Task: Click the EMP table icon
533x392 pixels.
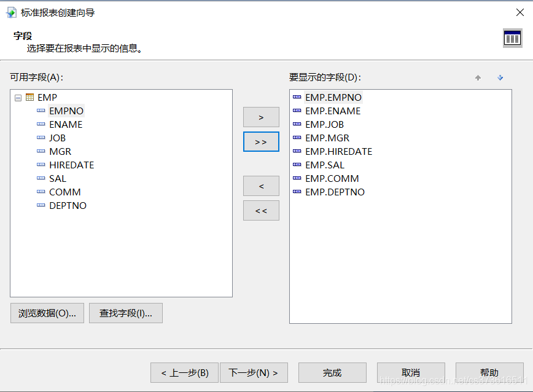Action: point(30,97)
